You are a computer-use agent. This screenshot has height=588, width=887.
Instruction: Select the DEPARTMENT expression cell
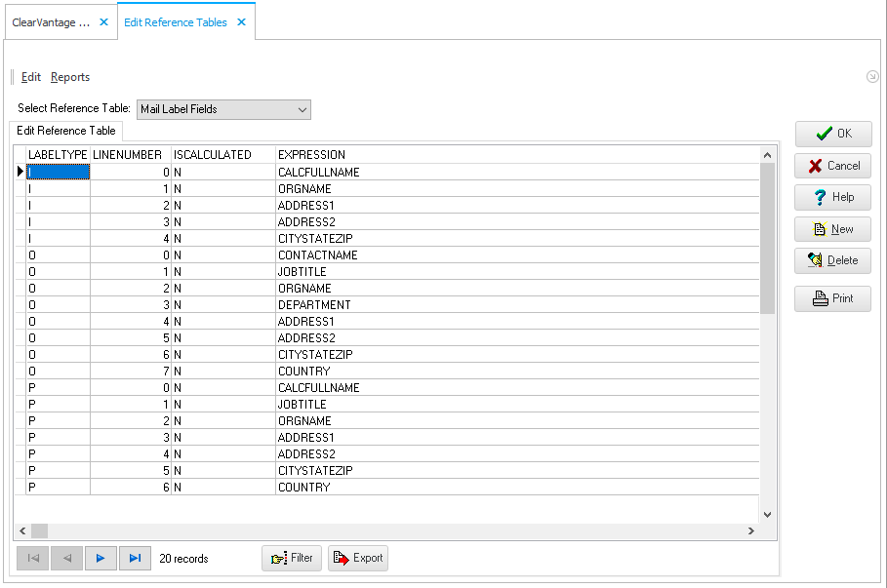[517, 305]
